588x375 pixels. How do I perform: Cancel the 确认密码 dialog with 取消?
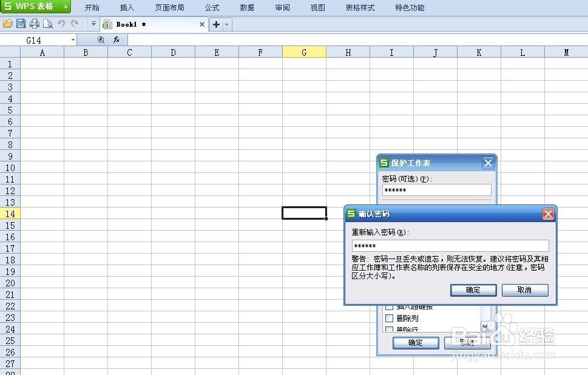coord(524,290)
